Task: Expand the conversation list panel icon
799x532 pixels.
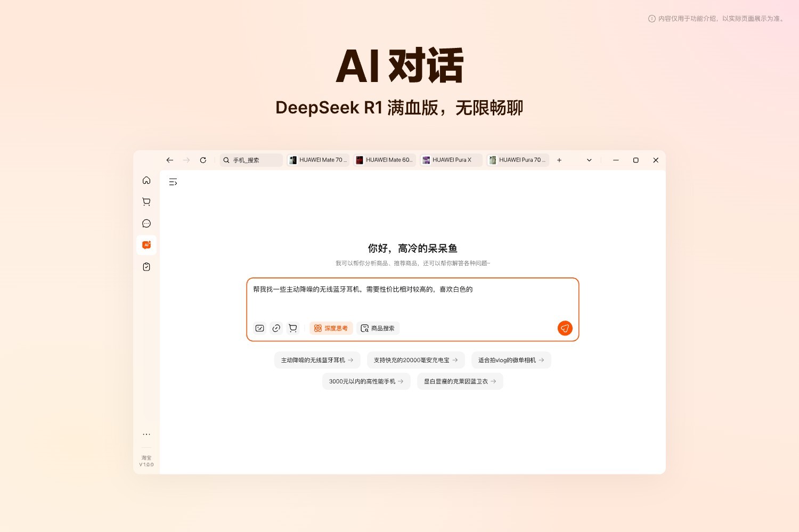Action: tap(173, 182)
